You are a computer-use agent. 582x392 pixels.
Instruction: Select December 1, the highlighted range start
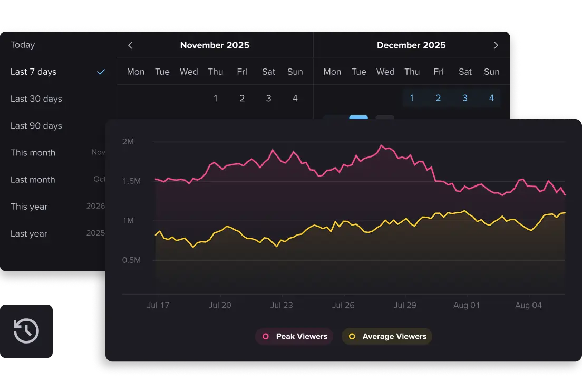[412, 98]
